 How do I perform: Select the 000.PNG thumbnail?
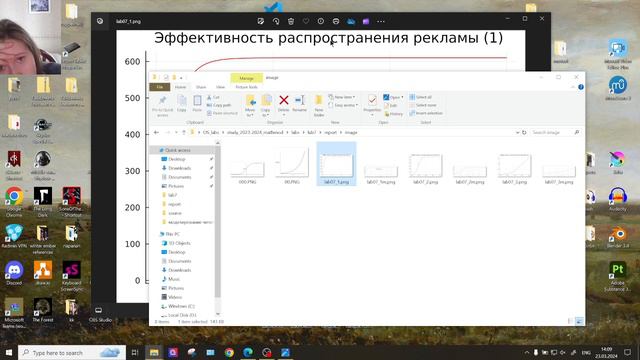247,171
